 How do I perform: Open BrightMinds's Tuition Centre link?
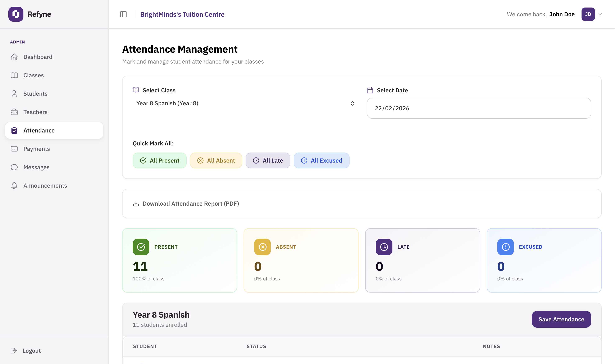(x=182, y=14)
